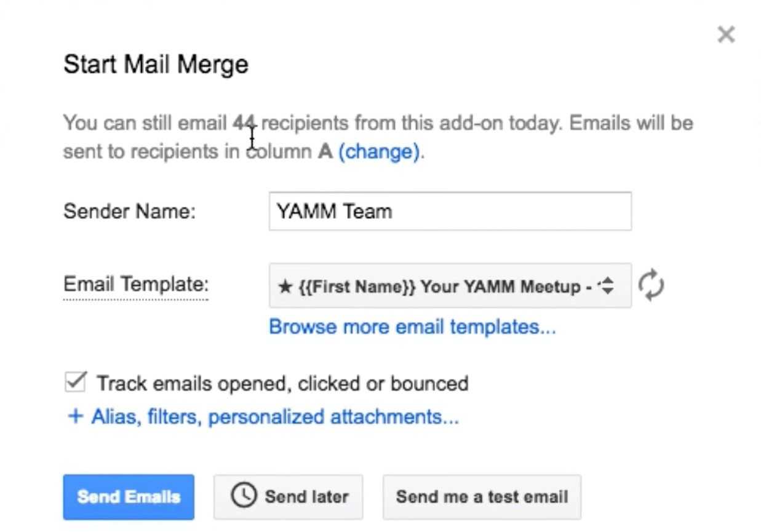This screenshot has width=761, height=532.
Task: Click the up-down arrows on the template selector
Action: [607, 285]
